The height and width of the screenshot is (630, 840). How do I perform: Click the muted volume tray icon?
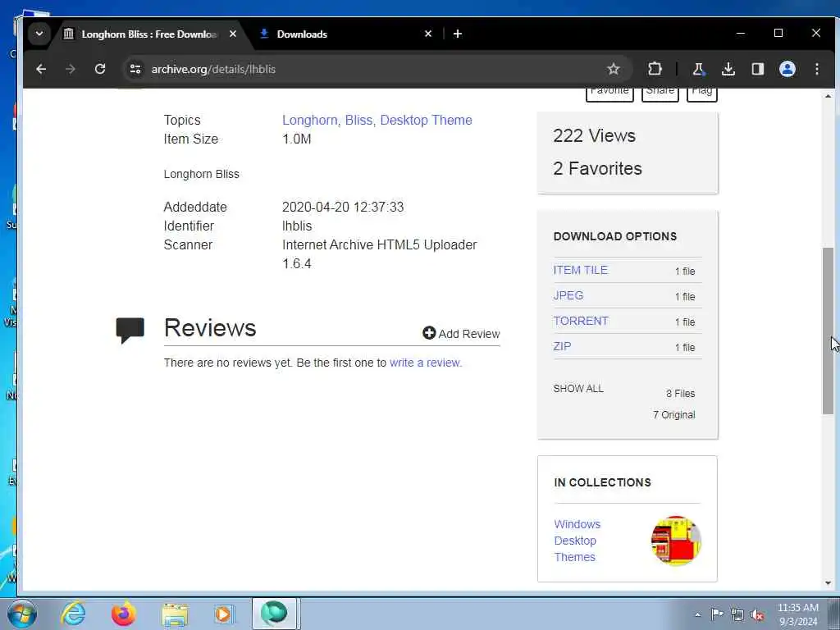(757, 614)
